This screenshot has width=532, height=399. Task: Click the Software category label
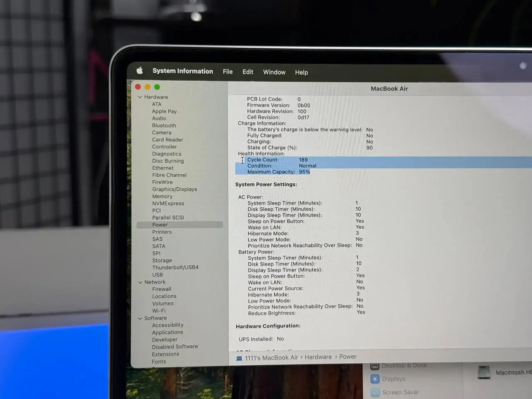coord(155,318)
